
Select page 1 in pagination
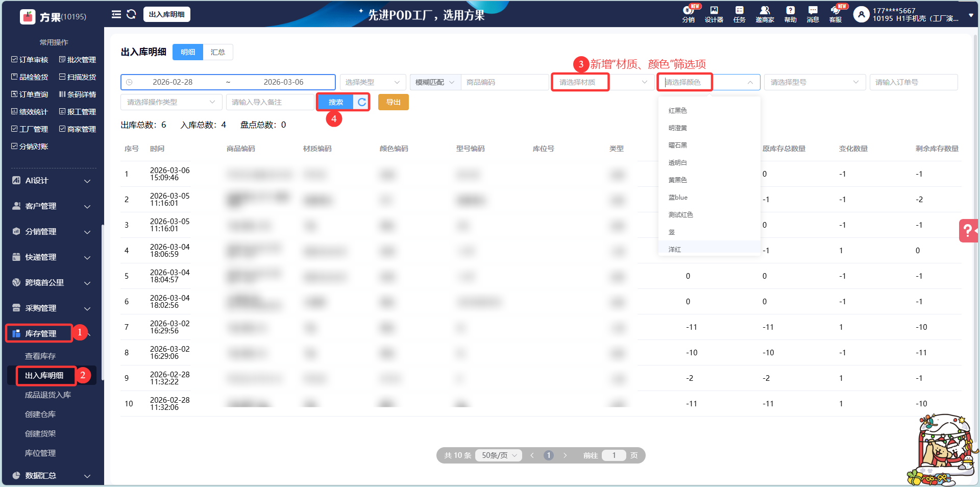[x=549, y=455]
